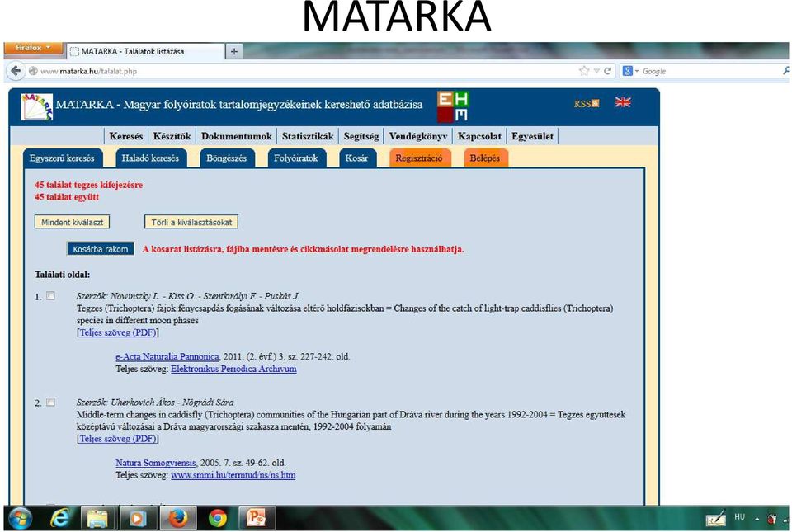Select the Kosár tab
This screenshot has width=792, height=532.
(356, 158)
